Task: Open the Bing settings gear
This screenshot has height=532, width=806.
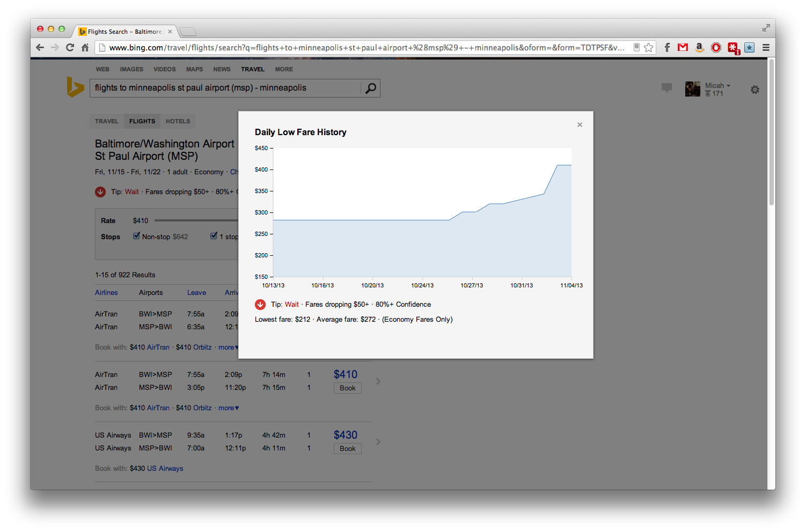Action: coord(754,90)
